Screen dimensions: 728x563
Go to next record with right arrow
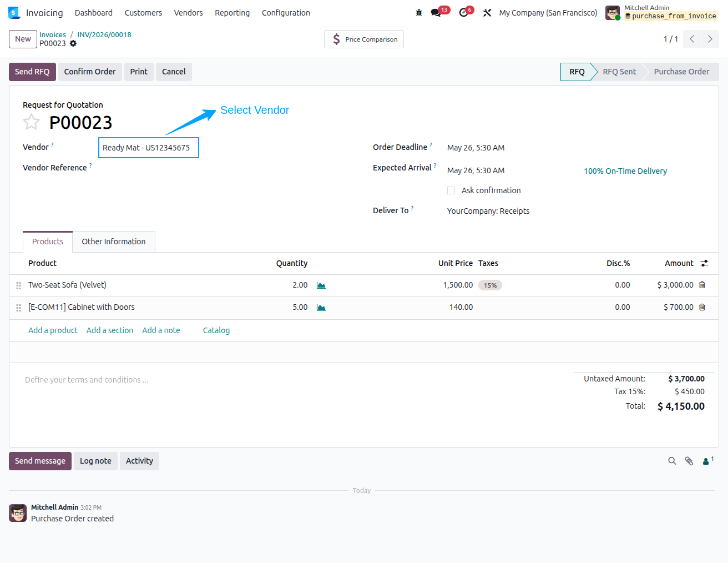(x=710, y=39)
